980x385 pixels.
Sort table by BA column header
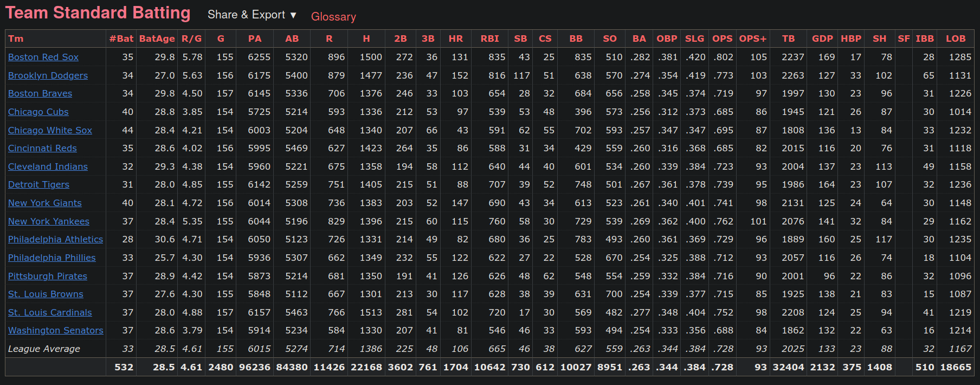(639, 39)
